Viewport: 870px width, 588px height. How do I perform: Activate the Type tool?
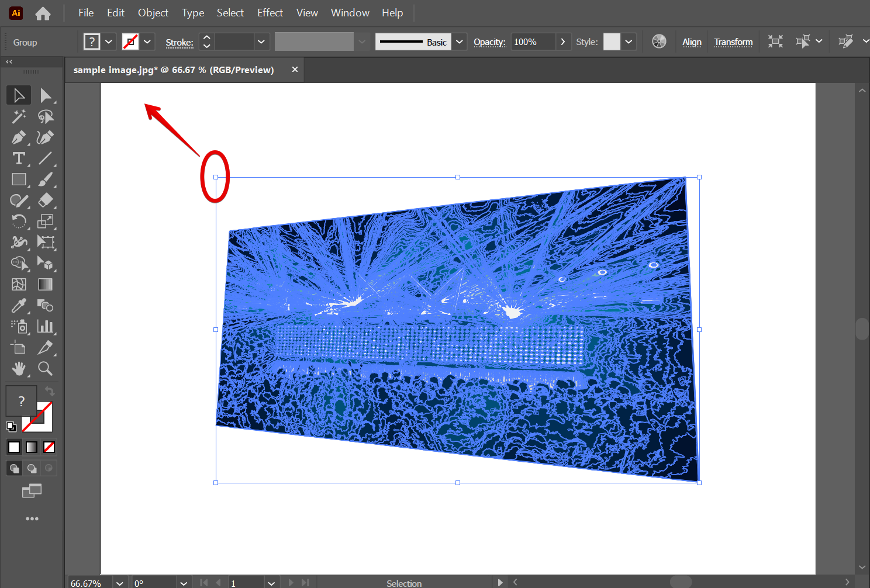click(x=19, y=158)
